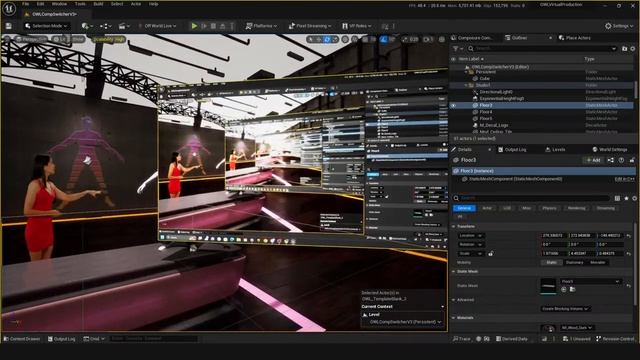Open the VP Roles dropdown
This screenshot has width=640, height=360.
(357, 26)
